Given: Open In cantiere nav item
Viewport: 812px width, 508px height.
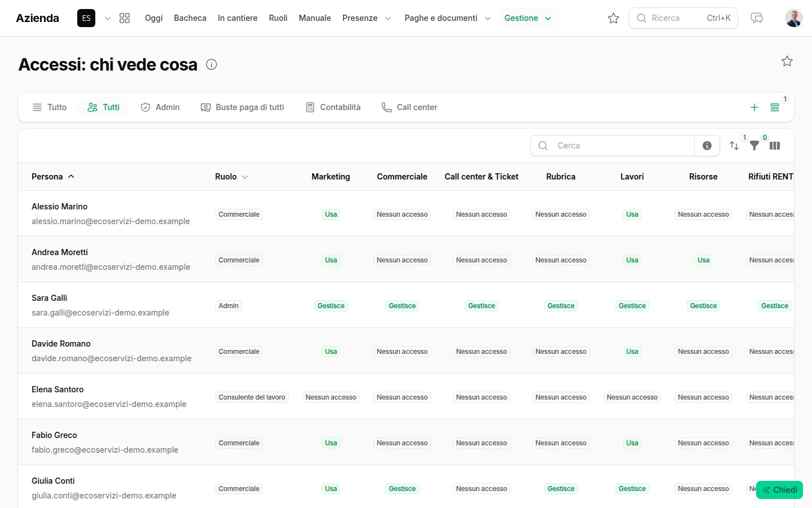Looking at the screenshot, I should 237,18.
